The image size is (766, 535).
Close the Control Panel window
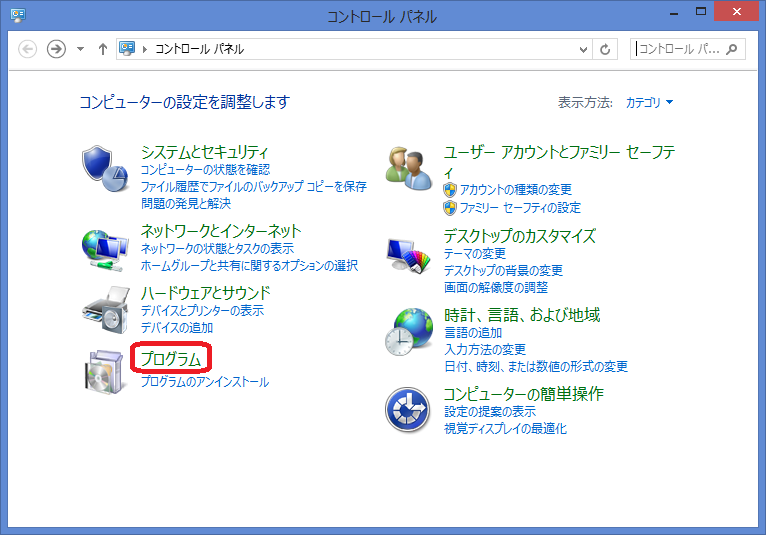[x=737, y=12]
